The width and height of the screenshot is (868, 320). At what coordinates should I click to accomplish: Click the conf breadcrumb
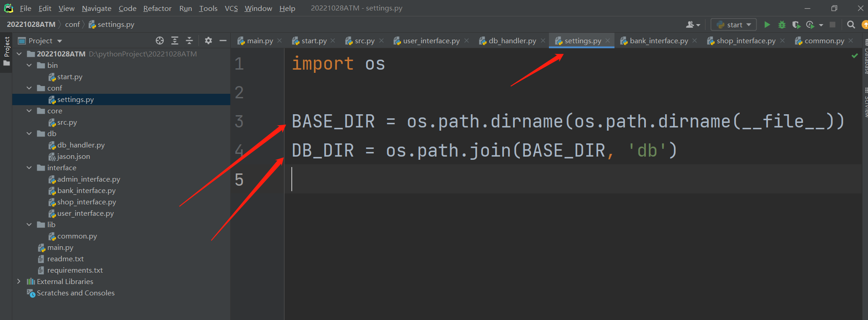coord(72,24)
